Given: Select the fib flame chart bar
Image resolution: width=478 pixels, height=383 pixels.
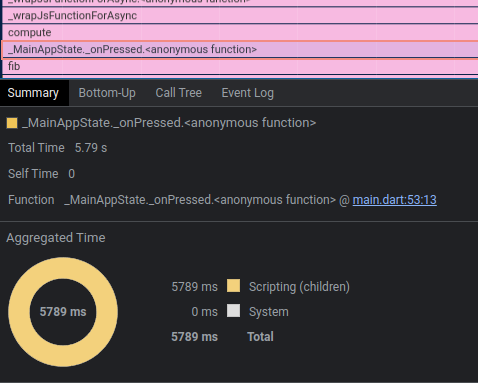Looking at the screenshot, I should [240, 66].
